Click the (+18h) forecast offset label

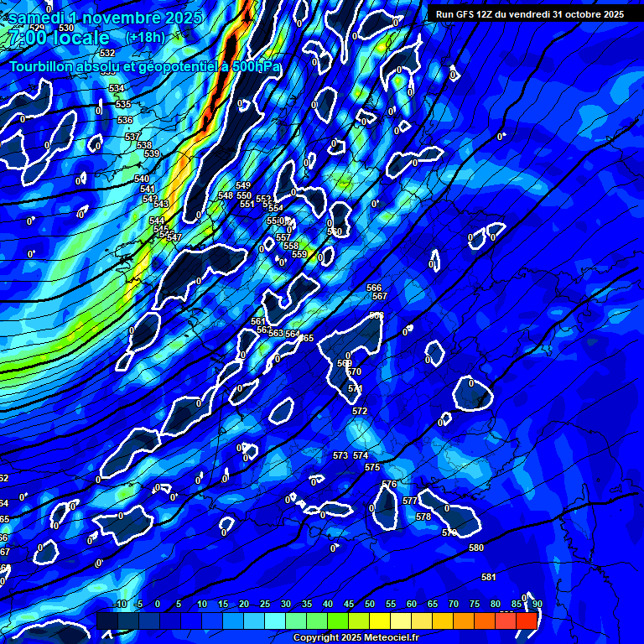(x=145, y=38)
